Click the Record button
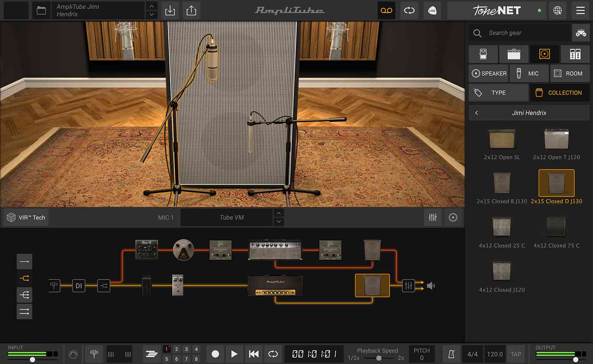Image resolution: width=593 pixels, height=364 pixels. tap(215, 354)
